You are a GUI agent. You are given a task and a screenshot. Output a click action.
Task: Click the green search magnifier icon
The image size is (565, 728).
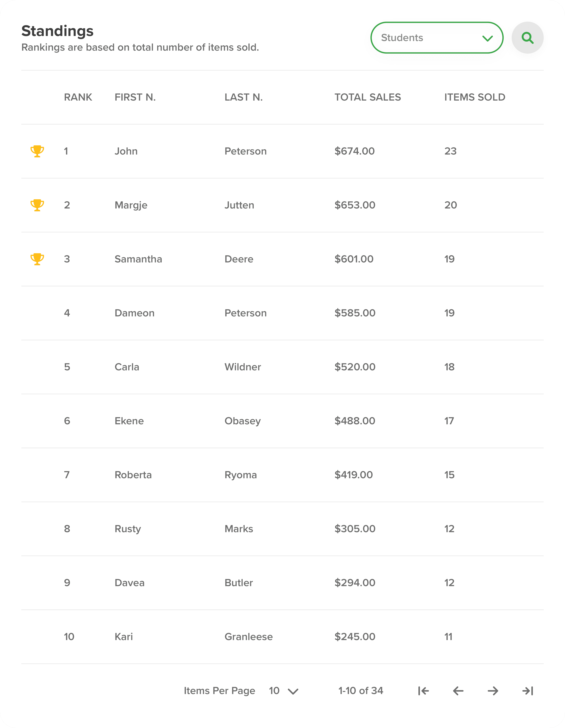[x=527, y=38]
